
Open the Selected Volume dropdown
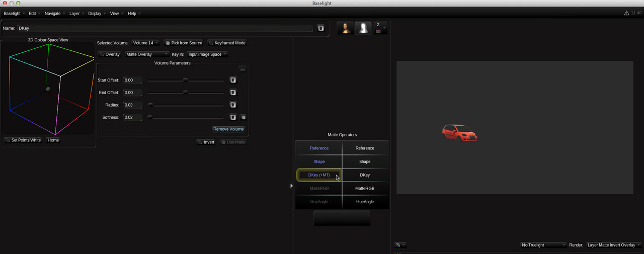(145, 43)
